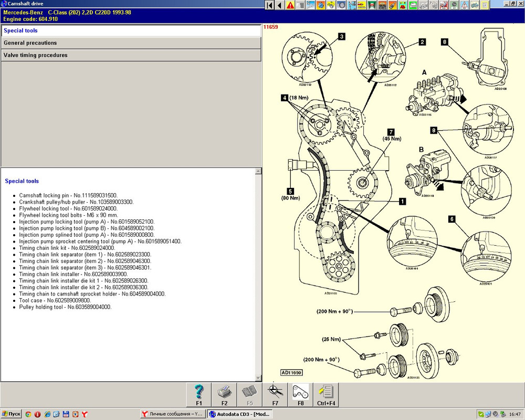The height and width of the screenshot is (420, 525).
Task: Click the red warning triangle toolbar icon
Action: click(x=290, y=5)
